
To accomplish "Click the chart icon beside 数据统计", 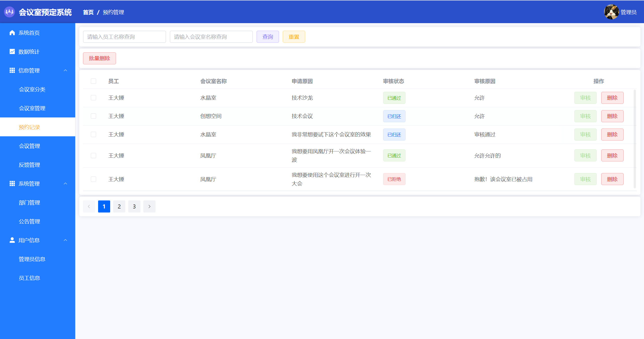I will pos(12,52).
